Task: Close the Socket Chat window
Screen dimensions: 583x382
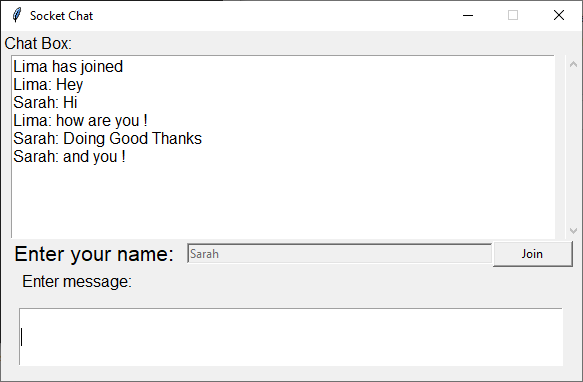Action: pyautogui.click(x=559, y=15)
